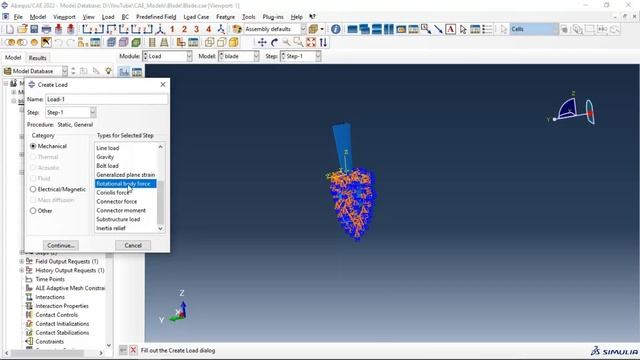The width and height of the screenshot is (640, 360).
Task: Click the blue Query information icon
Action: tap(336, 29)
